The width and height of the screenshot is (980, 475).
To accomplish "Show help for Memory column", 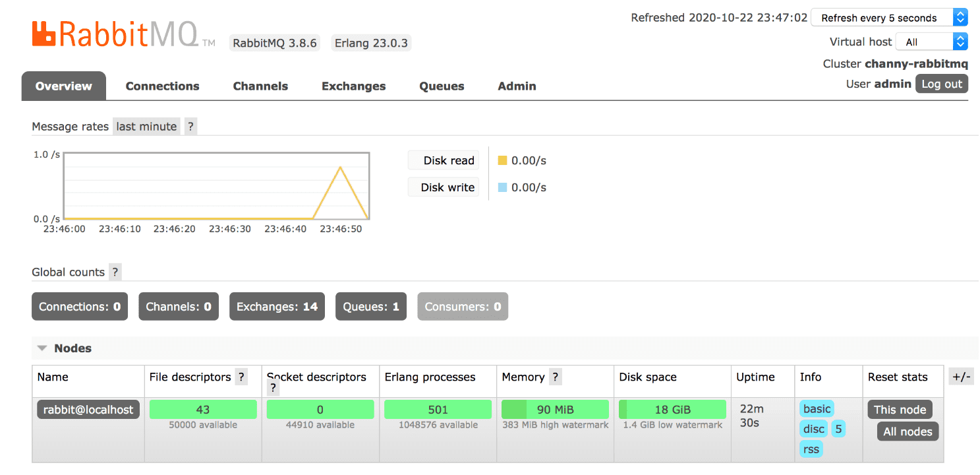I will coord(555,377).
